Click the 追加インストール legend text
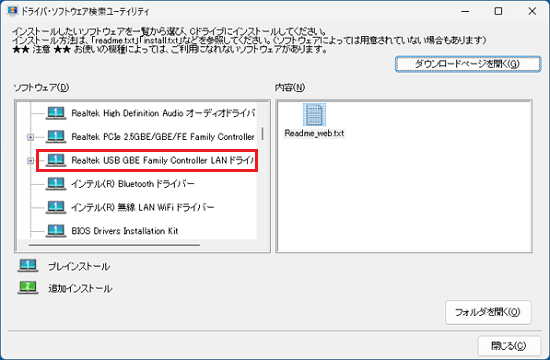Viewport: 550px width, 360px height. (x=80, y=288)
